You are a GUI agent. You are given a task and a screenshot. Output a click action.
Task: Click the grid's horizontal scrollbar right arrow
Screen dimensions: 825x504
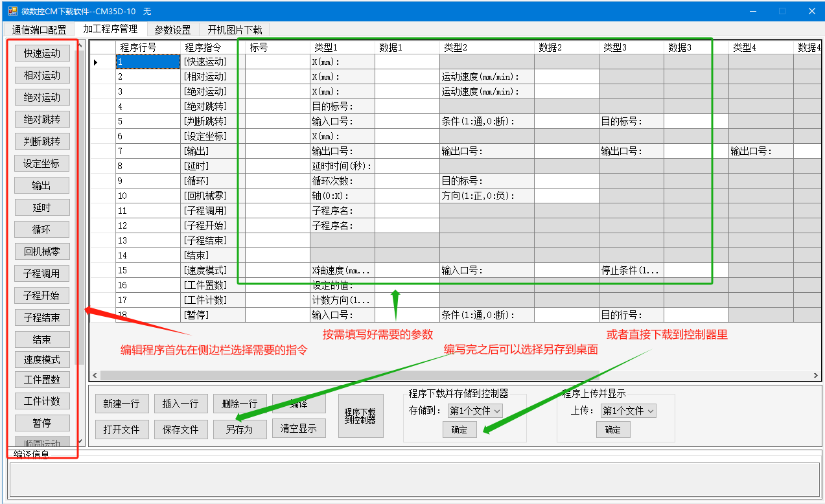(x=816, y=376)
